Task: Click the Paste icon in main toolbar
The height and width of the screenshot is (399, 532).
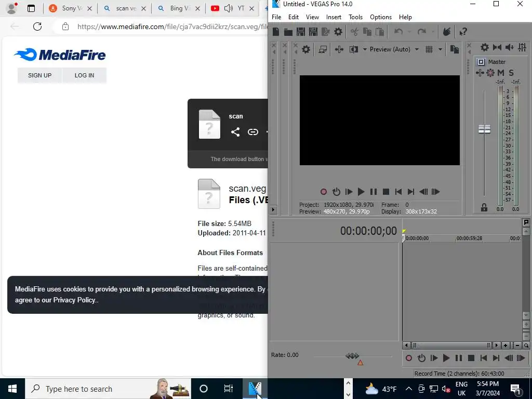Action: click(x=380, y=32)
